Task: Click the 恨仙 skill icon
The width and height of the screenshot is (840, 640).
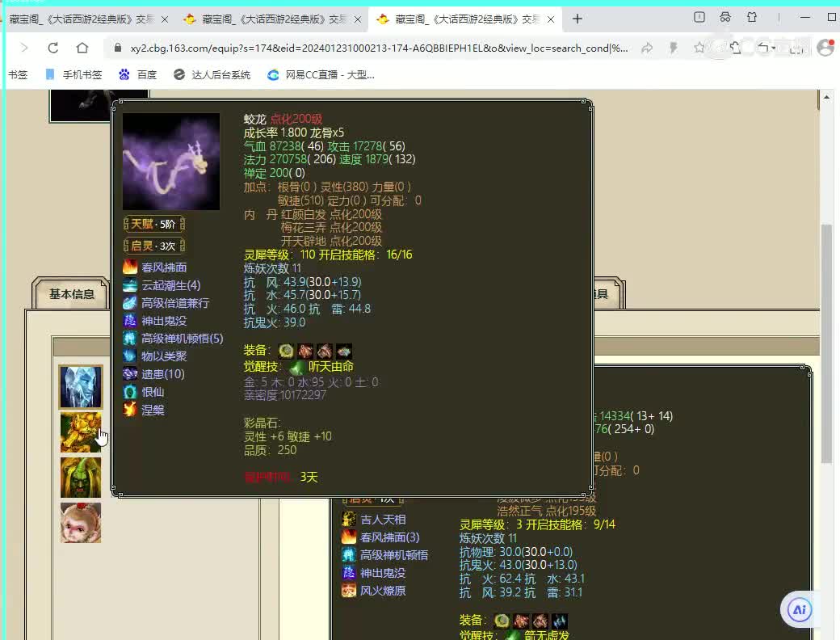Action: [x=130, y=392]
